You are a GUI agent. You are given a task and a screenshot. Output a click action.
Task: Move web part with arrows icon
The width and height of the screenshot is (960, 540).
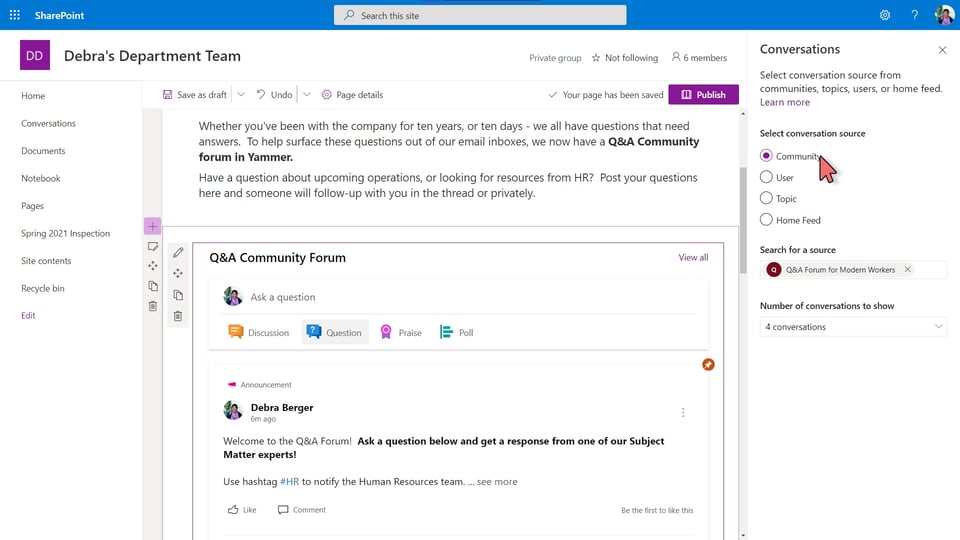click(x=178, y=273)
